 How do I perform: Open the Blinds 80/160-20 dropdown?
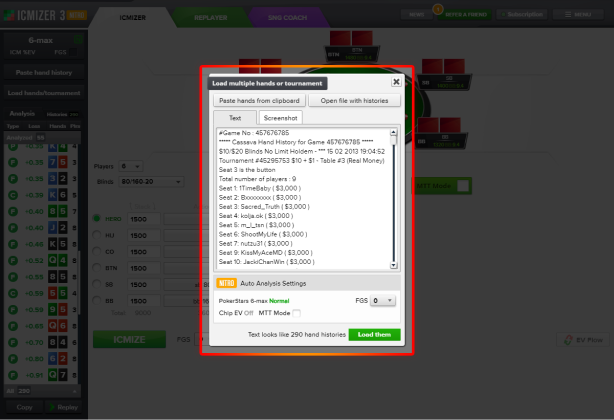[151, 182]
